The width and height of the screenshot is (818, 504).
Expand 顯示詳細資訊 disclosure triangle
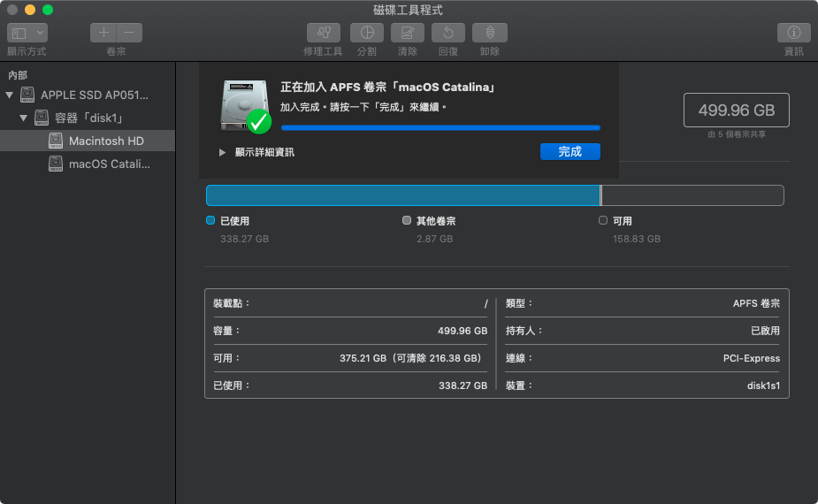point(223,152)
